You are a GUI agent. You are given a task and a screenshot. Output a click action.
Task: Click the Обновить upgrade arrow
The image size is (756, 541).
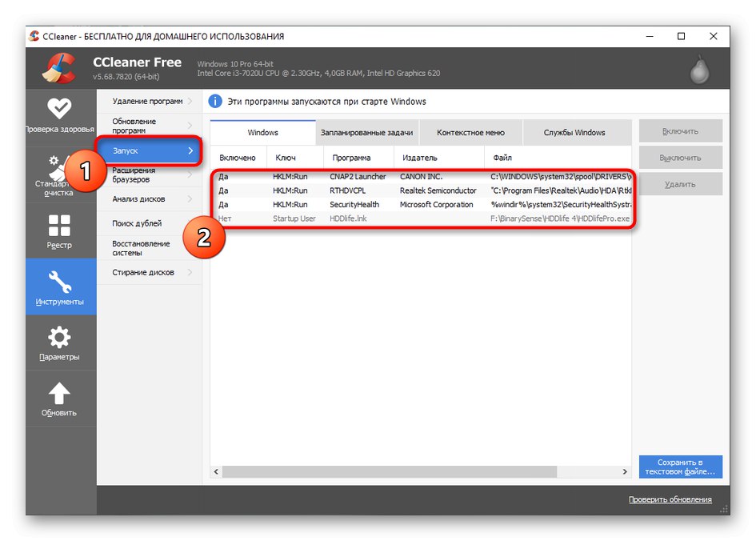pyautogui.click(x=59, y=393)
